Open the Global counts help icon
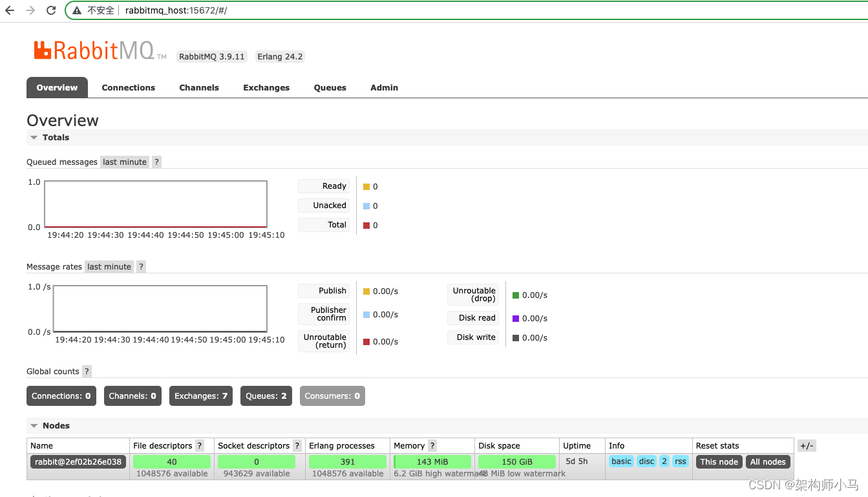This screenshot has height=497, width=868. tap(87, 371)
